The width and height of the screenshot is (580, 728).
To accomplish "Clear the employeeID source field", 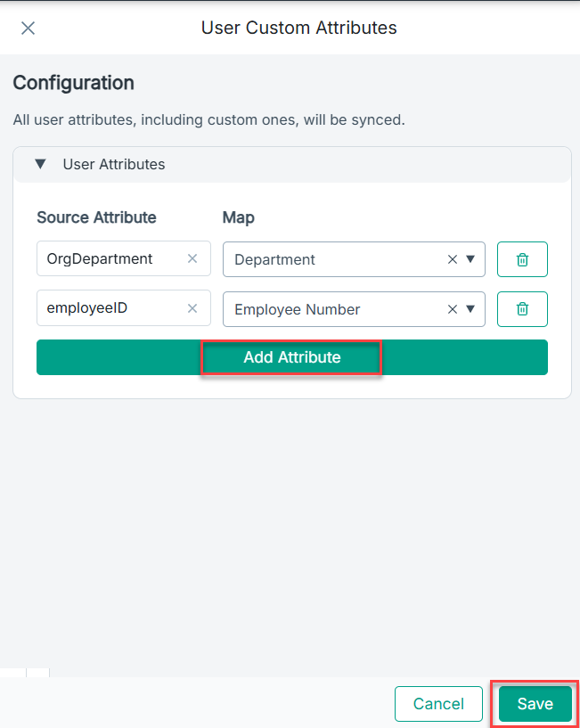I will [192, 309].
